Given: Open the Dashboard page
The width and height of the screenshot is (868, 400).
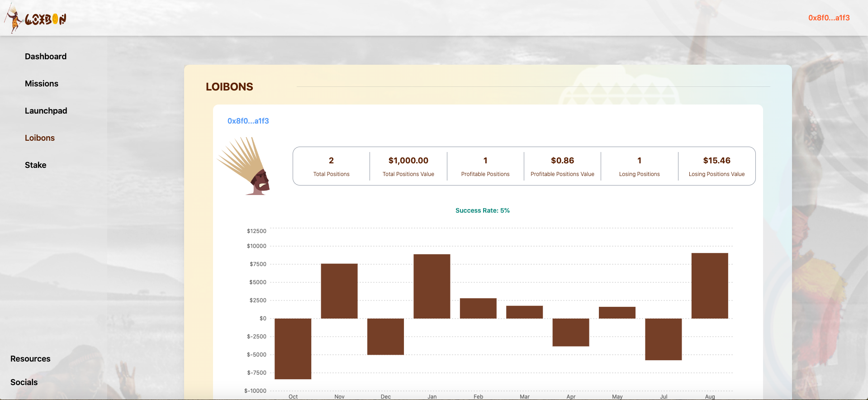Looking at the screenshot, I should point(46,57).
